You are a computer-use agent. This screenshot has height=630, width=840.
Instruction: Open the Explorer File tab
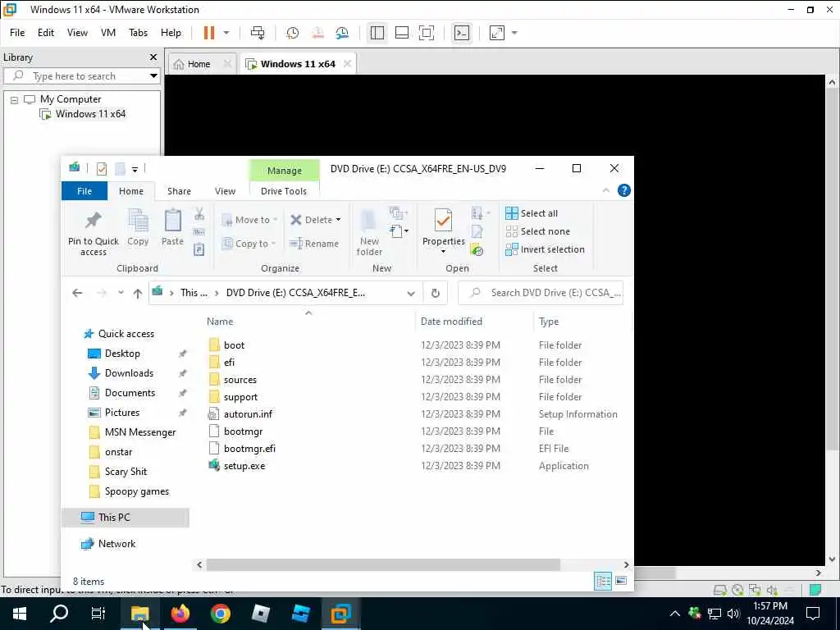point(84,191)
